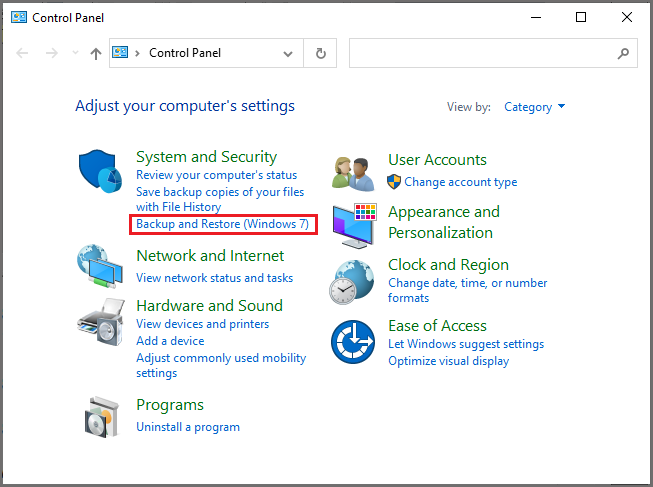Open Save backup copies with File History
The image size is (653, 487).
pyautogui.click(x=220, y=199)
